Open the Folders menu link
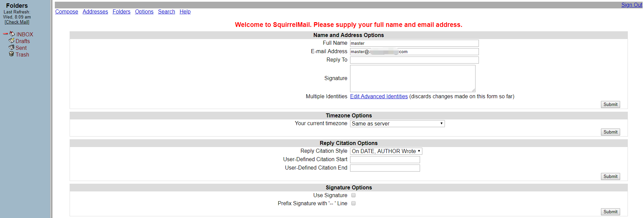Image resolution: width=644 pixels, height=218 pixels. click(121, 12)
